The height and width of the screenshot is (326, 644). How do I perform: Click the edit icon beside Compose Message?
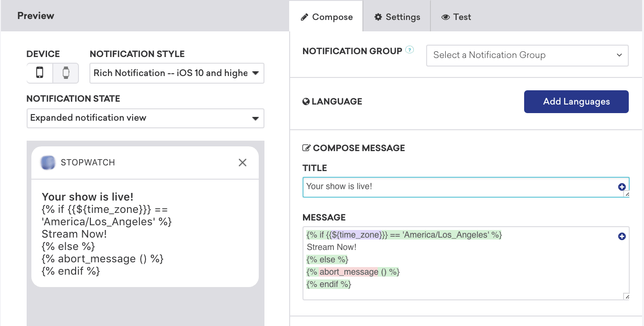tap(307, 148)
